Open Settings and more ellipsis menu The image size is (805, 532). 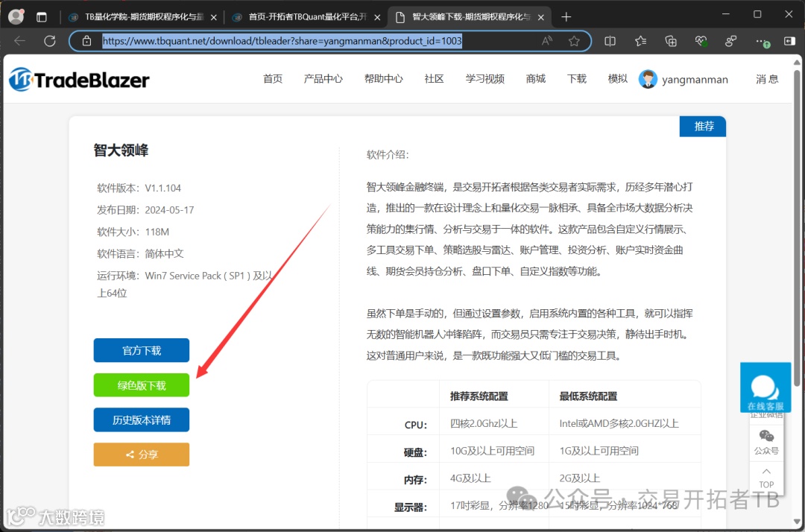click(762, 41)
